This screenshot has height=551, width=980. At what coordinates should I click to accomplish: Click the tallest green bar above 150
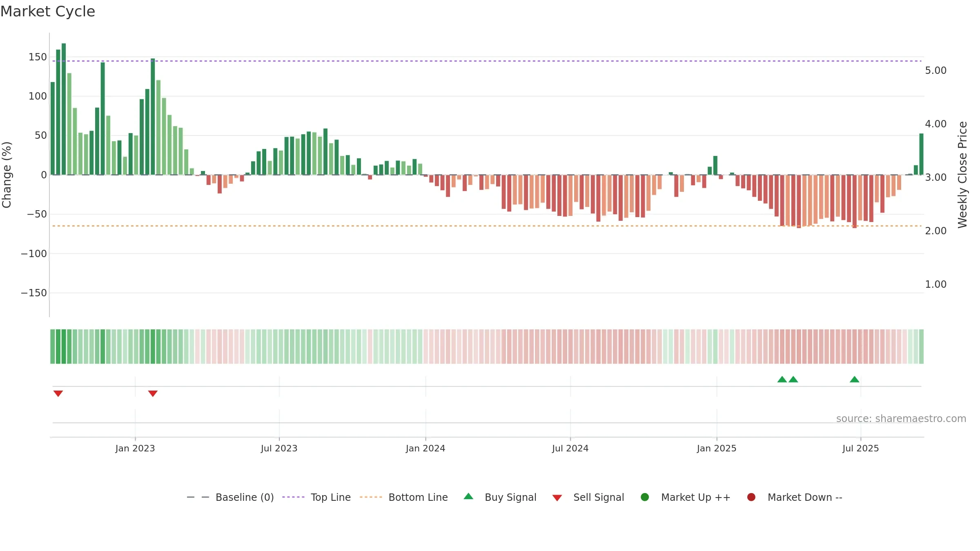click(64, 109)
